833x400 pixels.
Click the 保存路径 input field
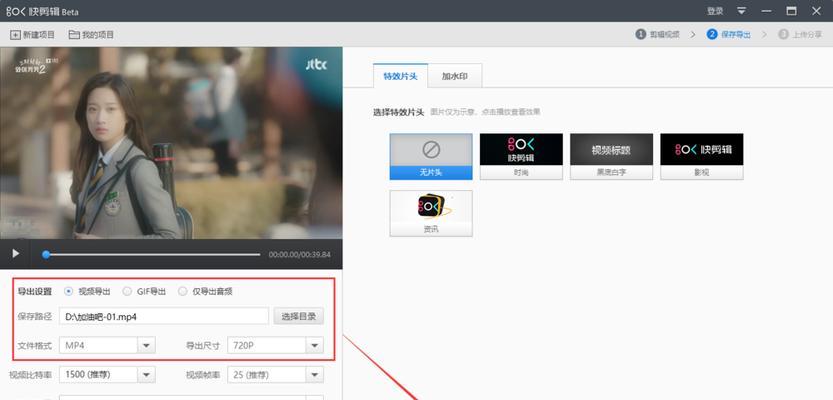164,317
